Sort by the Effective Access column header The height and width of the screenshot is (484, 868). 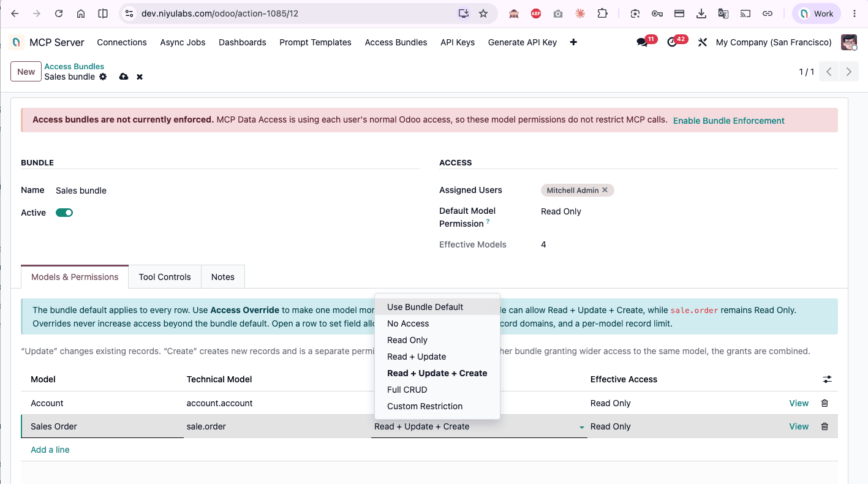click(624, 379)
